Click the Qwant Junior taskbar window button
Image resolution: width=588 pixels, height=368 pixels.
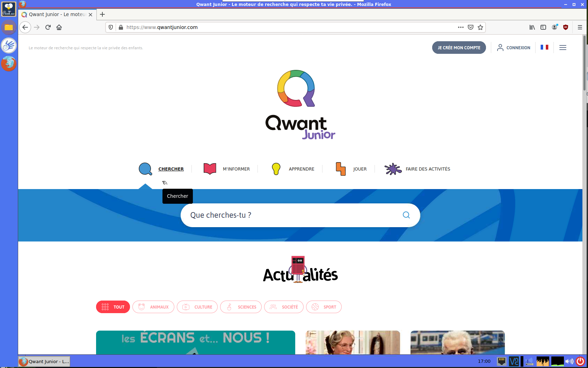(x=44, y=361)
